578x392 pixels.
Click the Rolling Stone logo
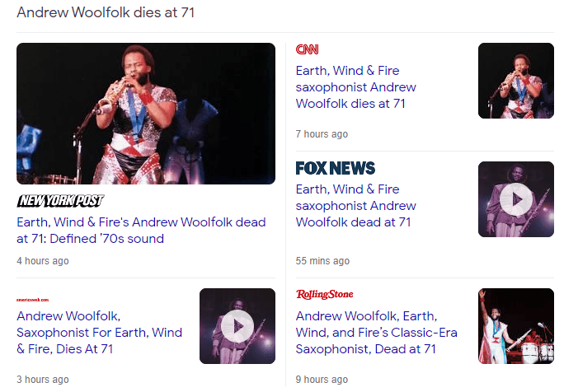324,295
